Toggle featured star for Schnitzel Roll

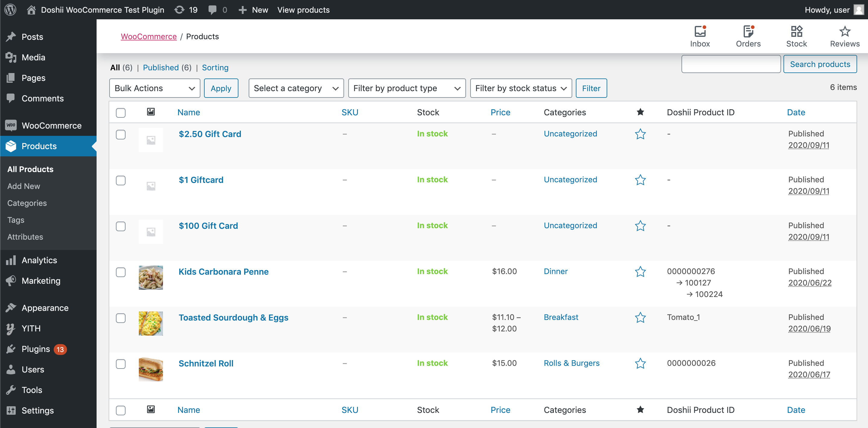640,363
